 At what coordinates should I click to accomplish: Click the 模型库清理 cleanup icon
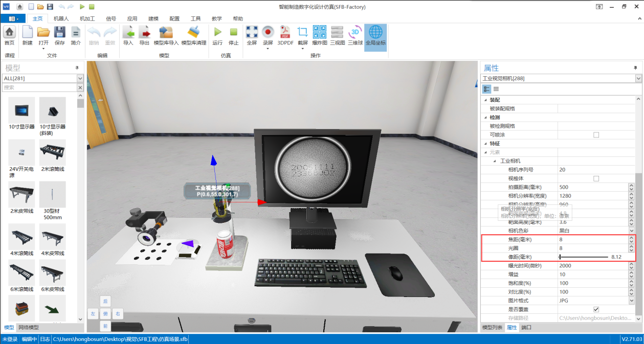click(194, 32)
